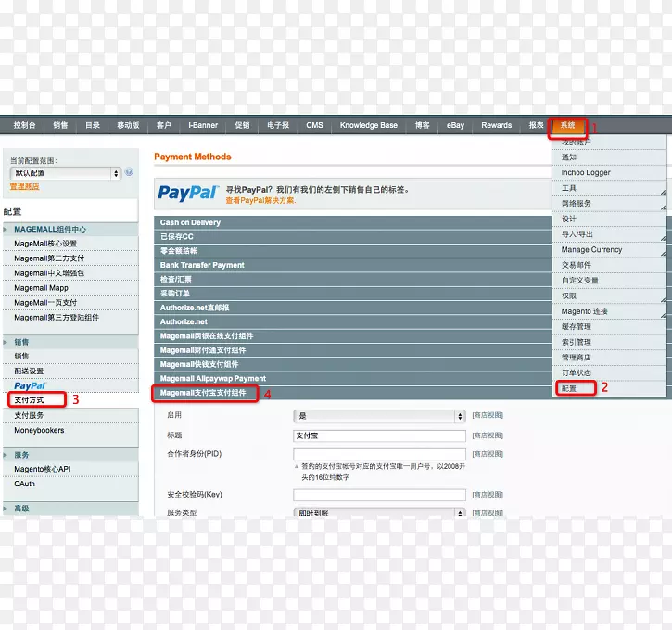Open the 系统 menu in top navigation

567,125
